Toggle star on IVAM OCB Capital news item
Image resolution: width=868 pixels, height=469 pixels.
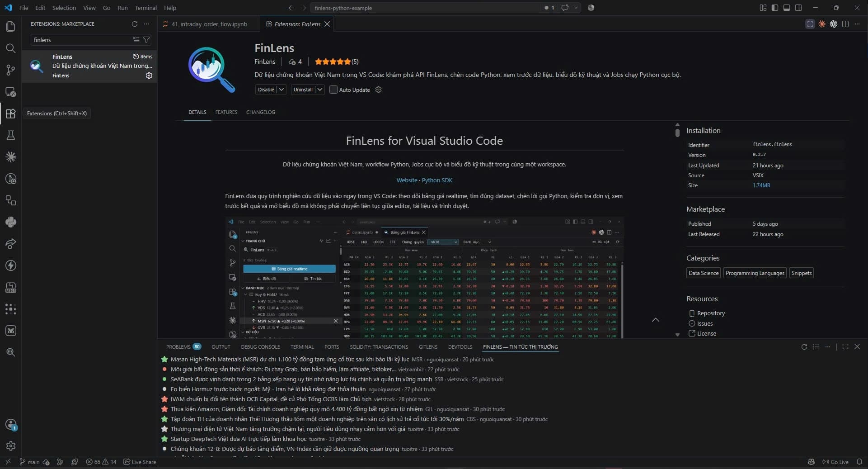pos(164,399)
